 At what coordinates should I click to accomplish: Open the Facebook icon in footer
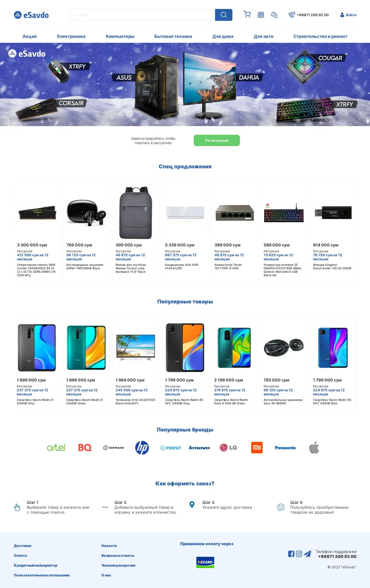tap(291, 554)
